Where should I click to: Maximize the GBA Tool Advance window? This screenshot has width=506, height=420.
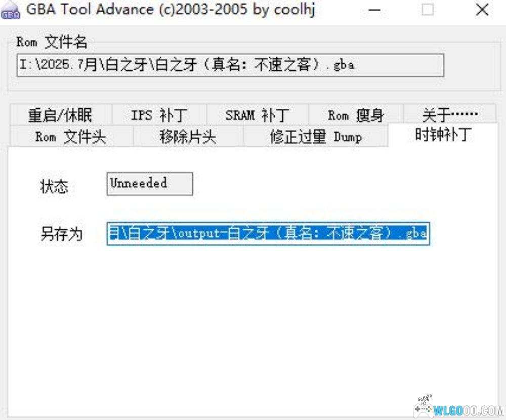428,11
